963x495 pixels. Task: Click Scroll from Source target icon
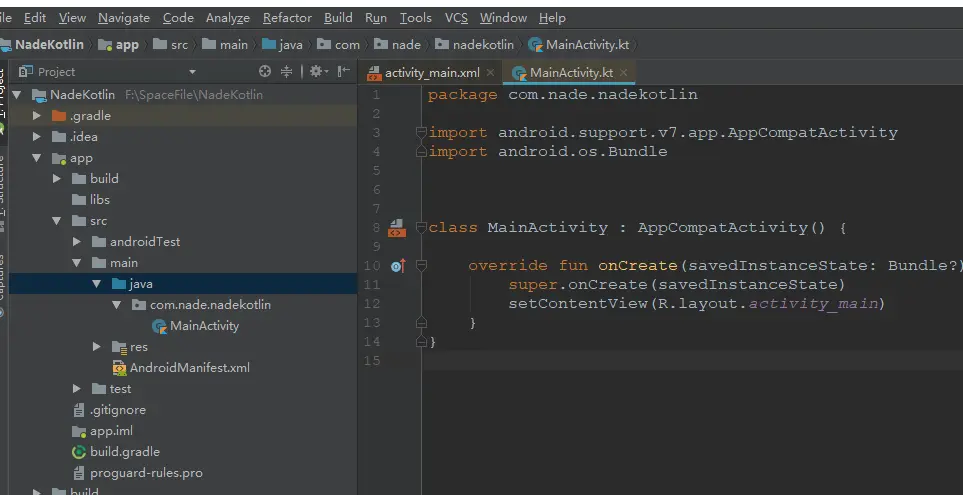click(265, 71)
